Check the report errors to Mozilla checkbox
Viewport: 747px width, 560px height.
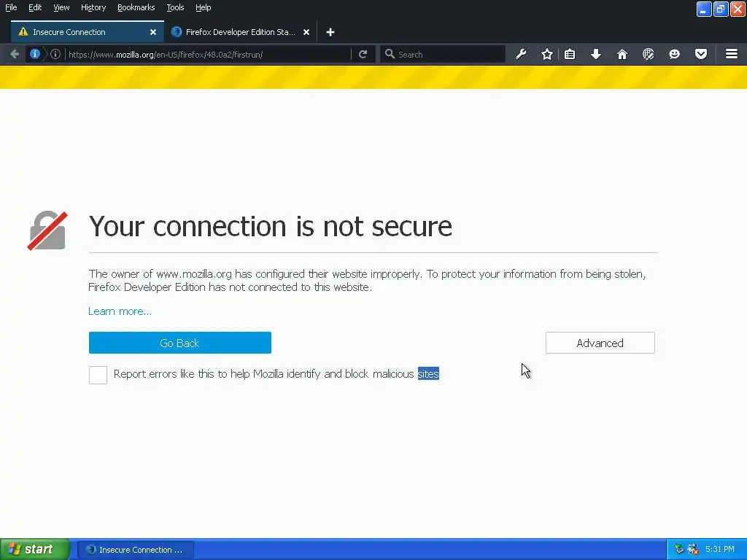(98, 375)
